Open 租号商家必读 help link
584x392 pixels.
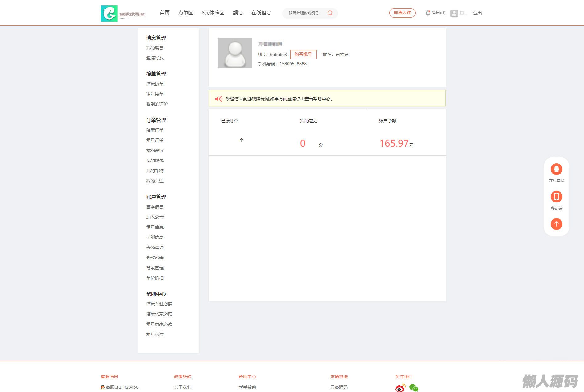click(159, 324)
